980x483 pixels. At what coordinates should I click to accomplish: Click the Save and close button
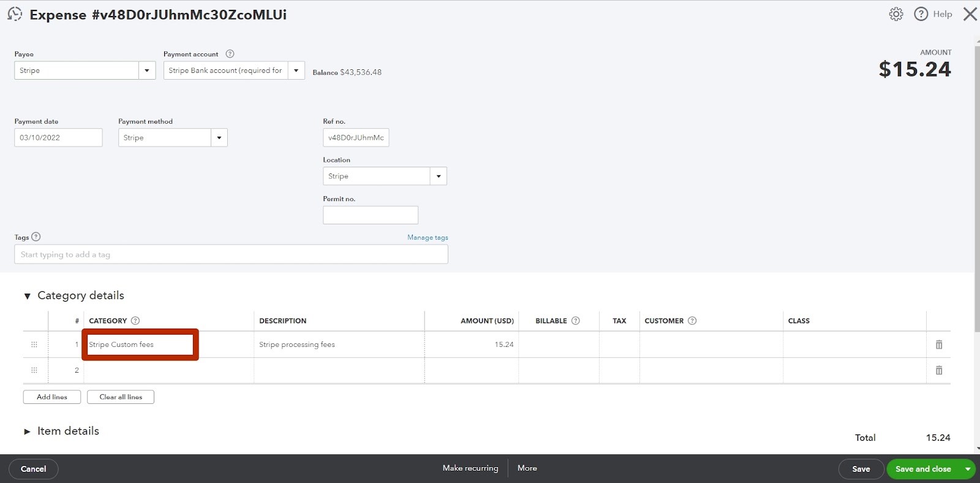(923, 469)
